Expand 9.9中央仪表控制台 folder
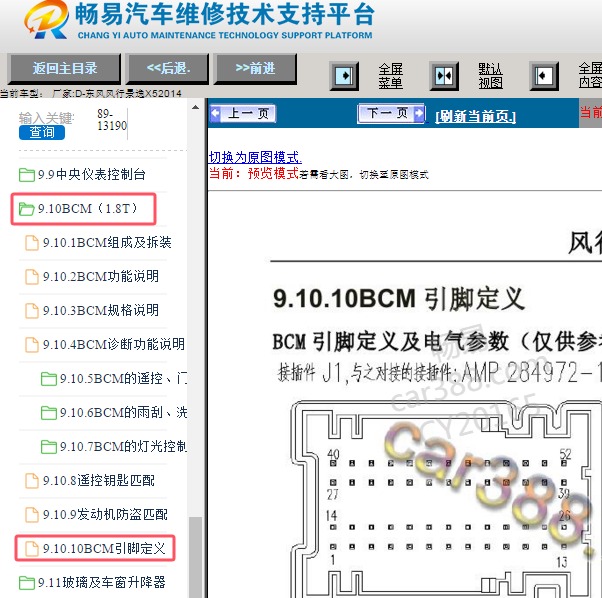602x598 pixels. click(91, 175)
